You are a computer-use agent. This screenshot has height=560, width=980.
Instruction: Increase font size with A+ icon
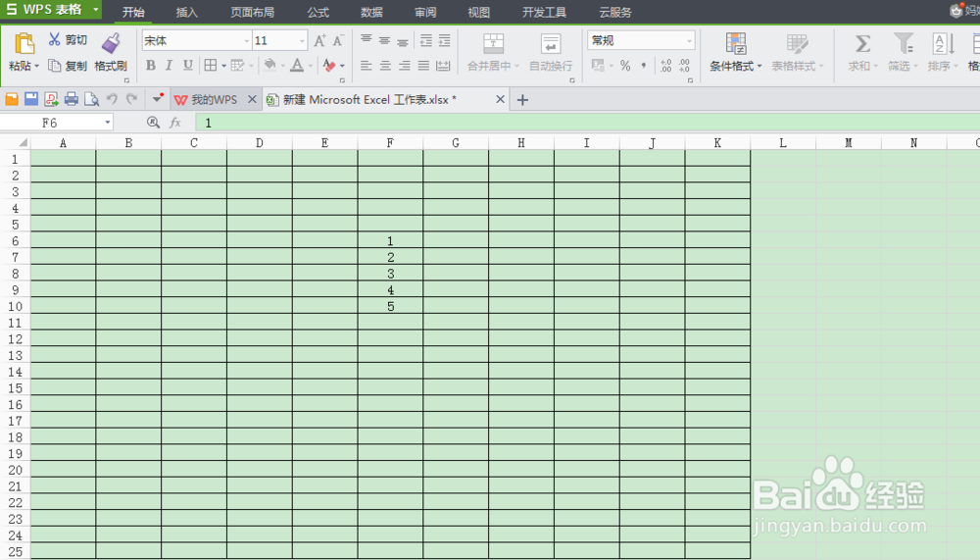(x=319, y=40)
